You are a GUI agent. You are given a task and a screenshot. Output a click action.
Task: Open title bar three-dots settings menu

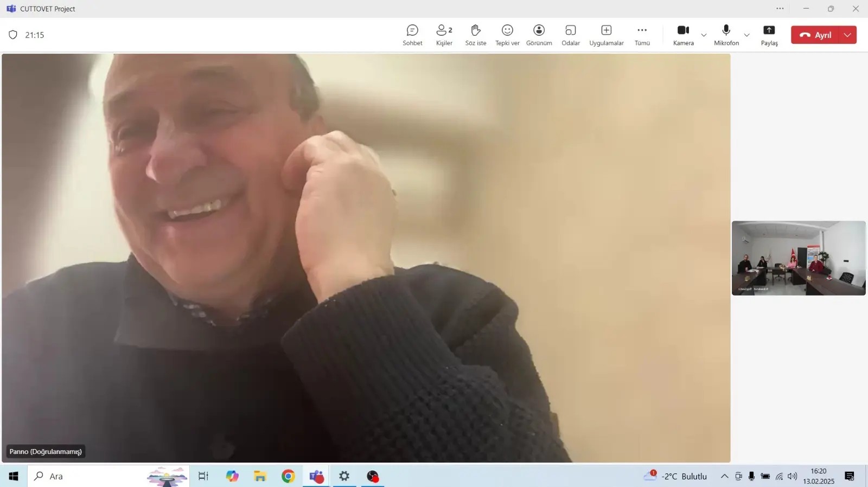pos(780,9)
